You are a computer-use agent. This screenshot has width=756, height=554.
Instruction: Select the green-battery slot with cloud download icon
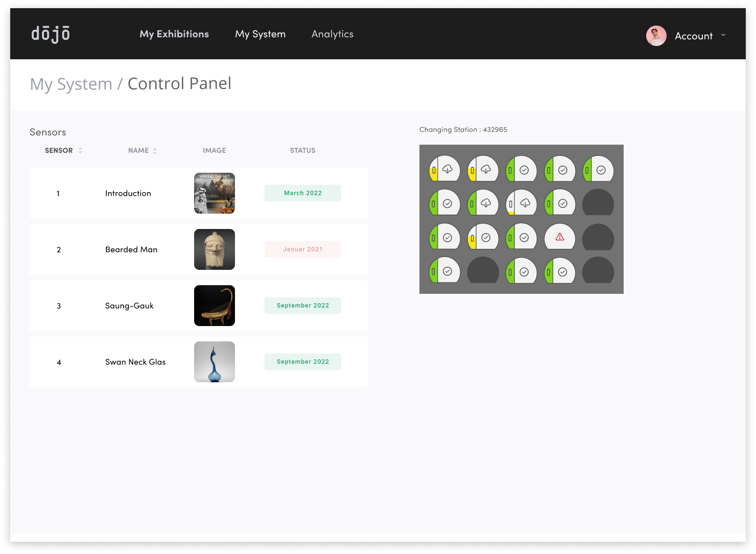483,203
